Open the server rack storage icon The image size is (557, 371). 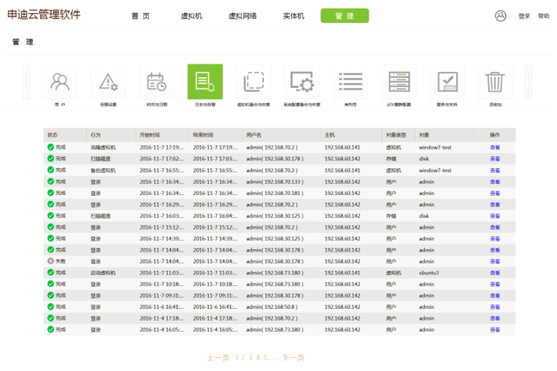pyautogui.click(x=399, y=82)
